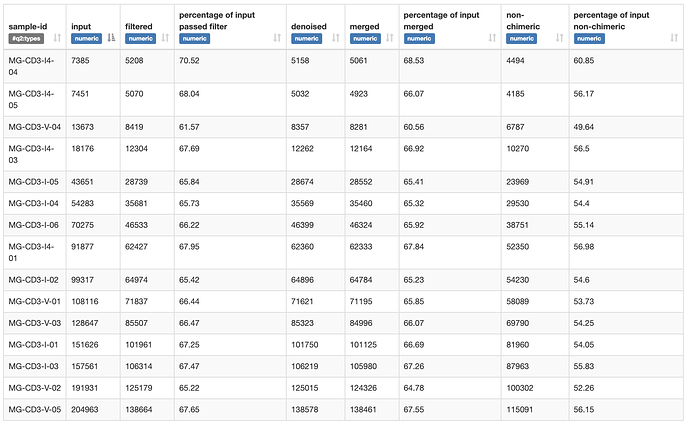The height and width of the screenshot is (427, 690).
Task: Click the MG-CD3-I-05 sample row
Action: (34, 181)
